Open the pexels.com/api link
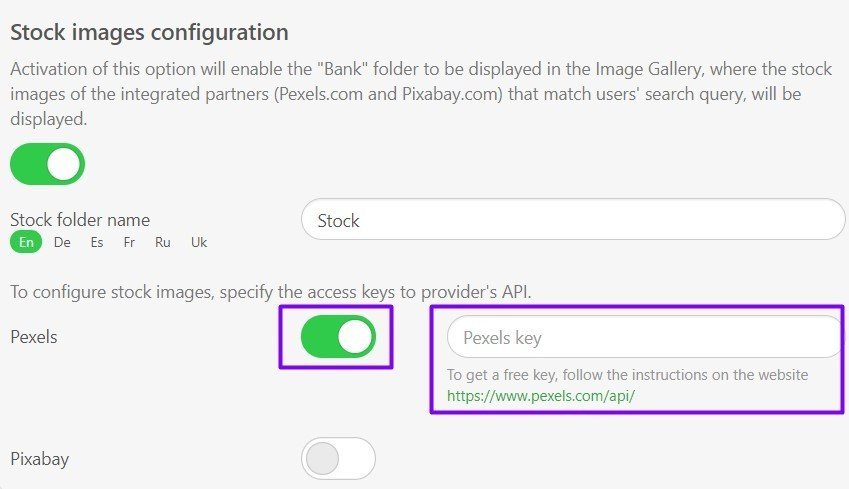849x489 pixels. tap(541, 396)
